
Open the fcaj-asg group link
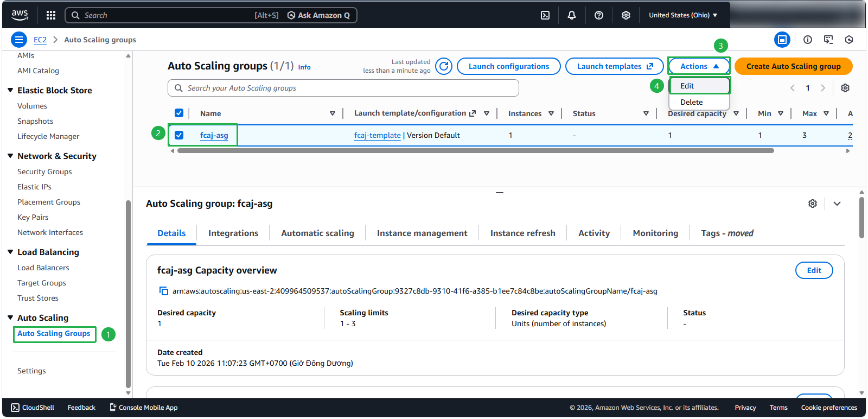pos(214,135)
